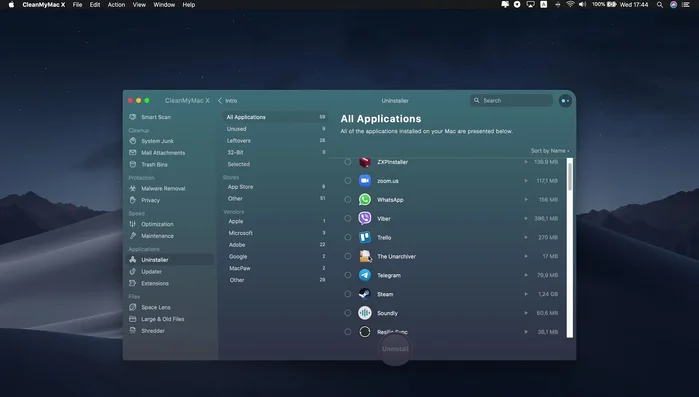Open the Shredder icon

click(132, 331)
